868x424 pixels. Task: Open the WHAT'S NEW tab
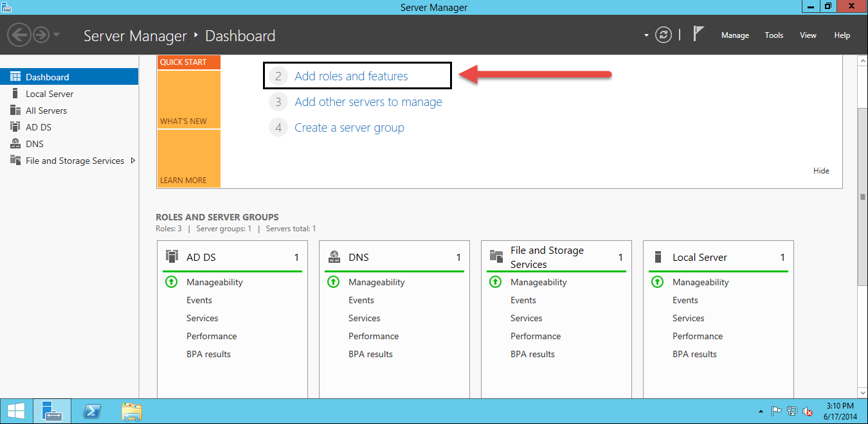[x=188, y=100]
